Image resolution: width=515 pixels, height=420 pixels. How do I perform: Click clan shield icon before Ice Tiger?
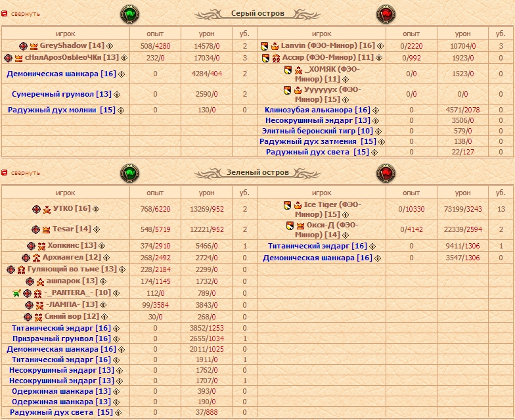click(287, 205)
